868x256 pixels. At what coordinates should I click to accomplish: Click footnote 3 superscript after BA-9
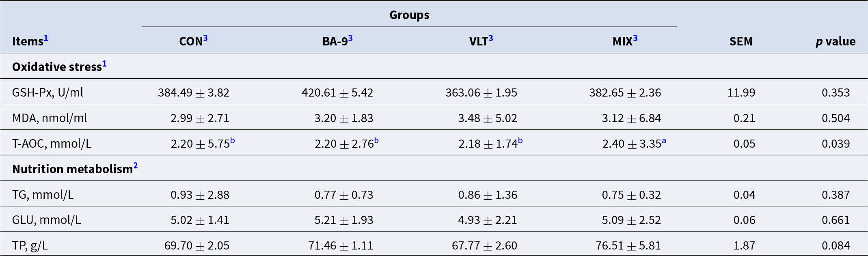pyautogui.click(x=350, y=38)
